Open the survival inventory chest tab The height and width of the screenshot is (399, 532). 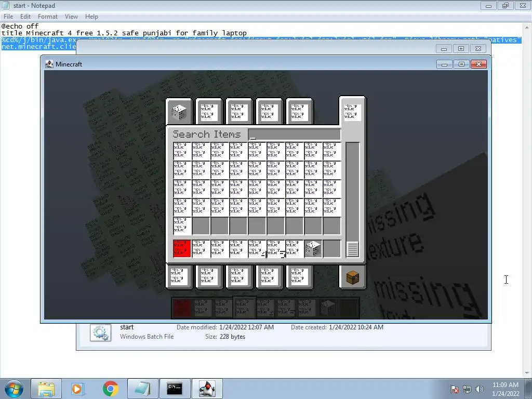coord(353,277)
